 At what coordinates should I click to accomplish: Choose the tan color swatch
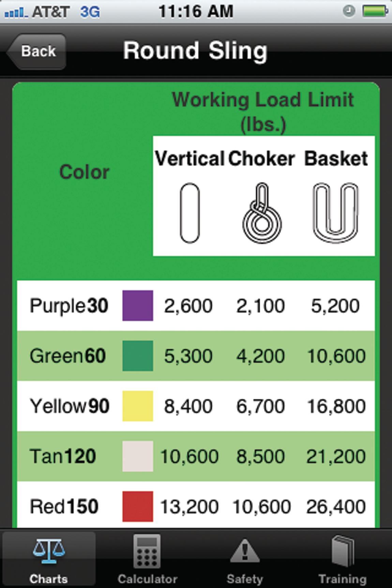click(138, 456)
